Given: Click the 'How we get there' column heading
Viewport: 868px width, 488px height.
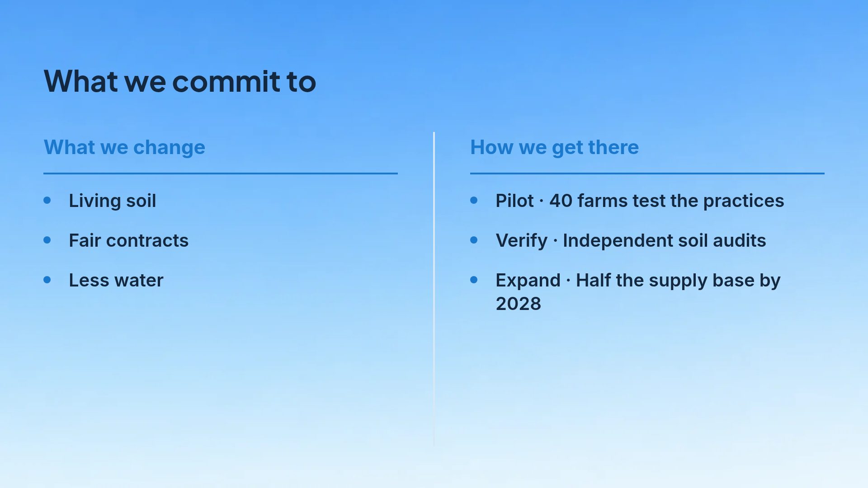Looking at the screenshot, I should (554, 147).
